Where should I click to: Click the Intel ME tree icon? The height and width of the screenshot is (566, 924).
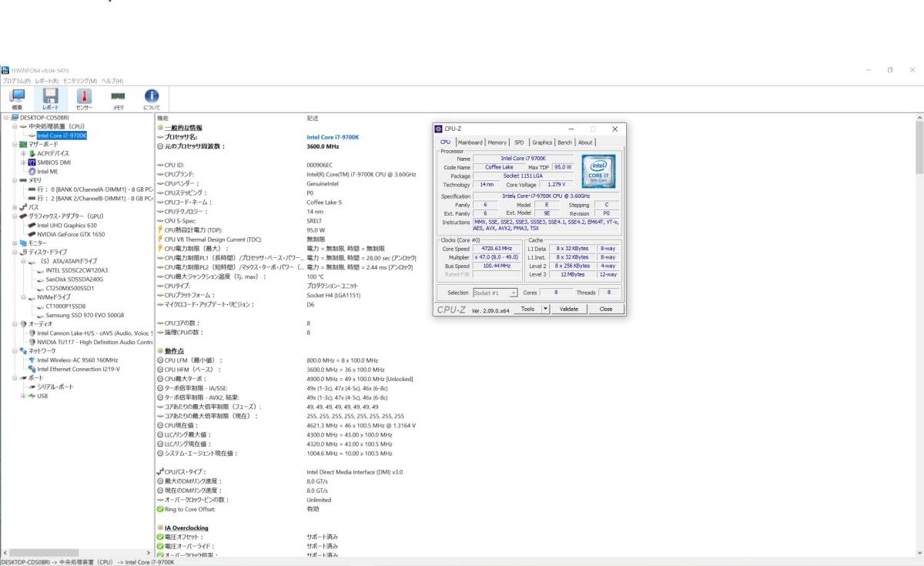32,172
